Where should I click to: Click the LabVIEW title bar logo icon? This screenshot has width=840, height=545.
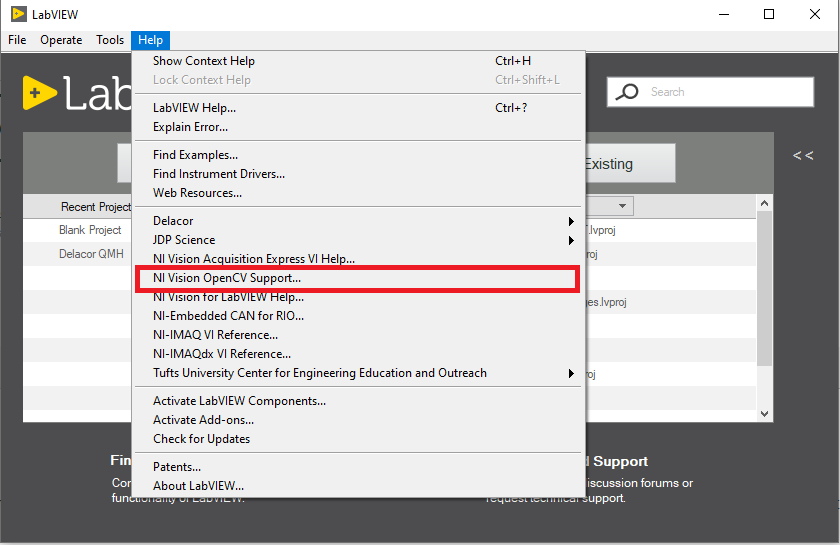coord(18,14)
